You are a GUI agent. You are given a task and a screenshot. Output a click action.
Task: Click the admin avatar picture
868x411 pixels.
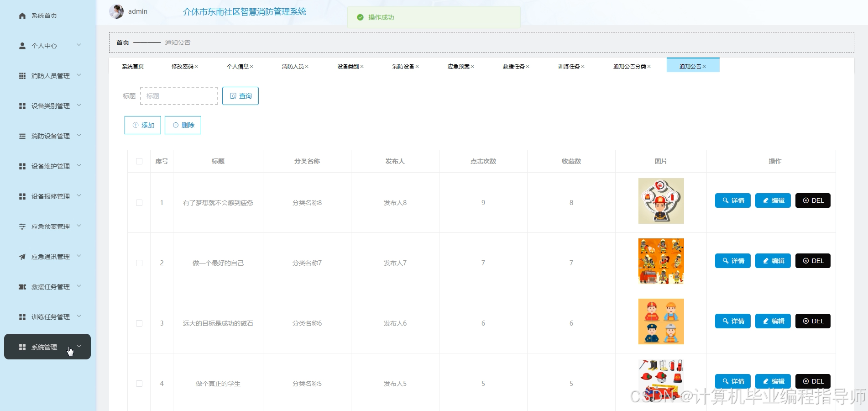pos(116,11)
